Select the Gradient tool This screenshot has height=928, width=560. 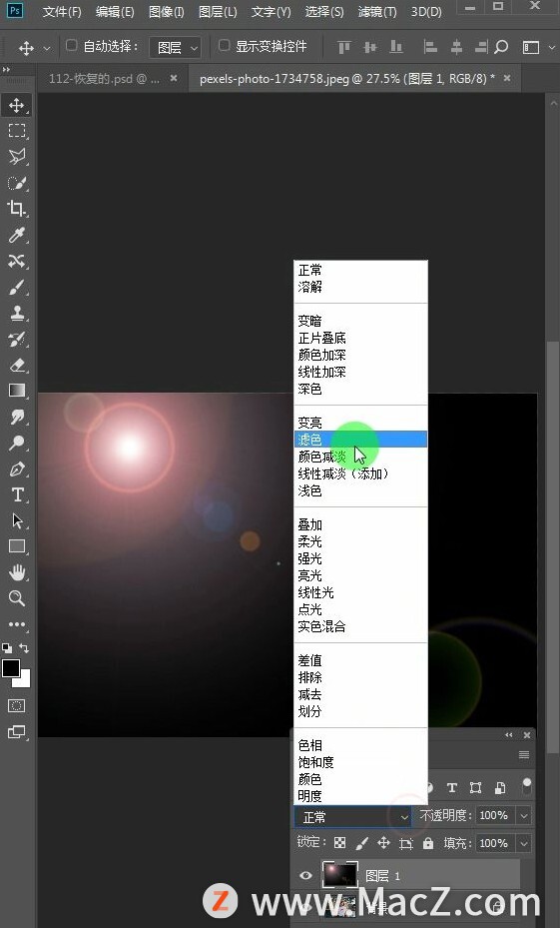tap(17, 391)
